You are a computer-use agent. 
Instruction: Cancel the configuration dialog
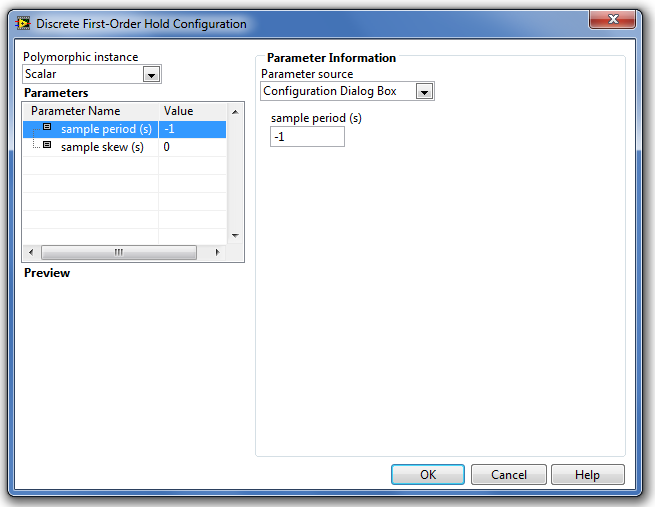(508, 475)
